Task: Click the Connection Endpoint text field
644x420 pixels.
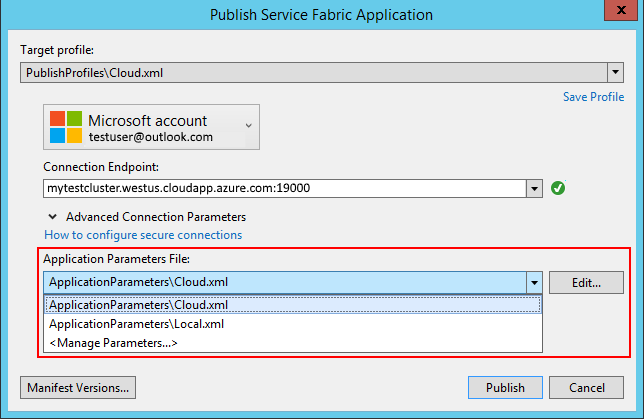Action: click(x=285, y=188)
